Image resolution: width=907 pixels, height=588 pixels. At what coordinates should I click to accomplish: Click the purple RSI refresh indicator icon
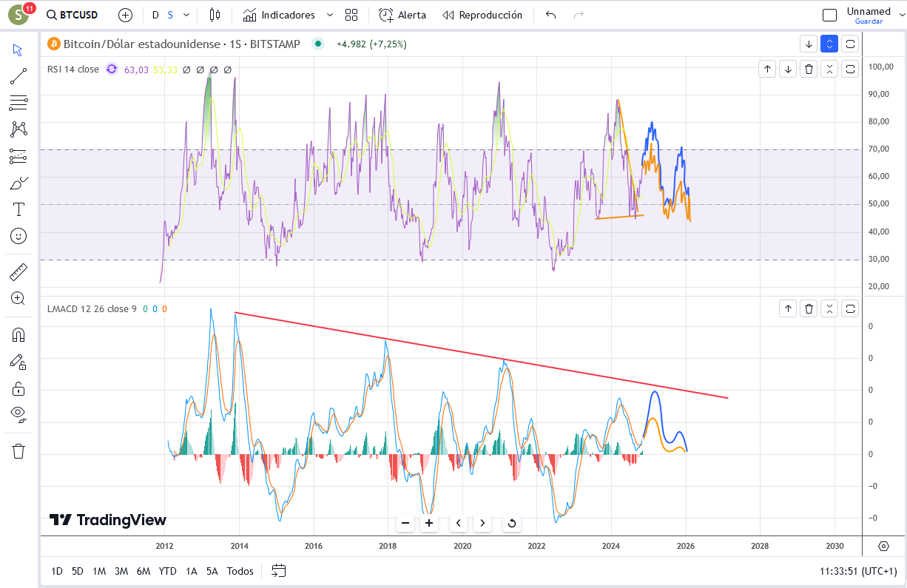click(x=111, y=69)
